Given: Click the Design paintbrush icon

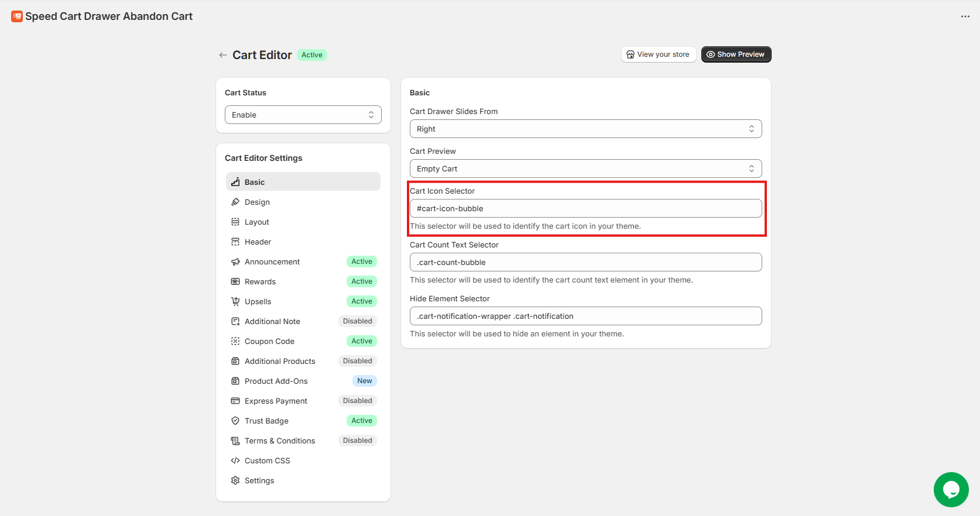Looking at the screenshot, I should (235, 202).
